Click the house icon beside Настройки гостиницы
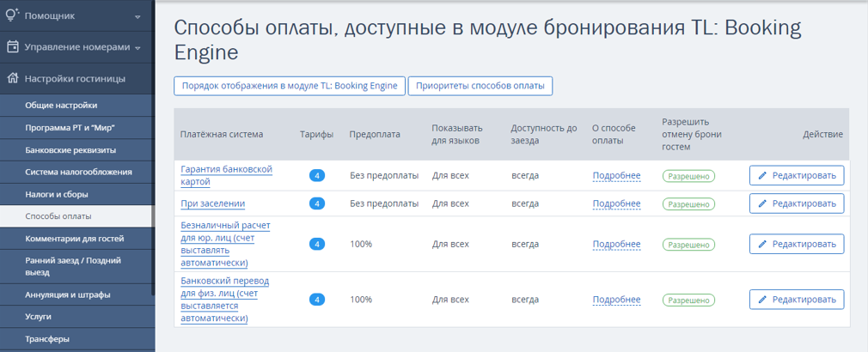The height and width of the screenshot is (352, 868). coord(13,78)
